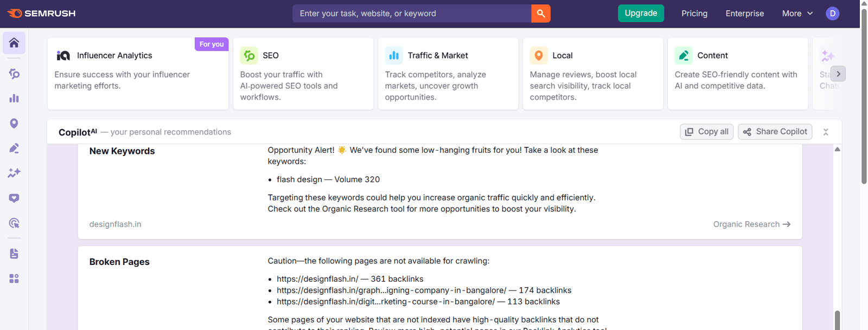The width and height of the screenshot is (868, 330).
Task: Click the Local card pin icon
Action: click(539, 55)
